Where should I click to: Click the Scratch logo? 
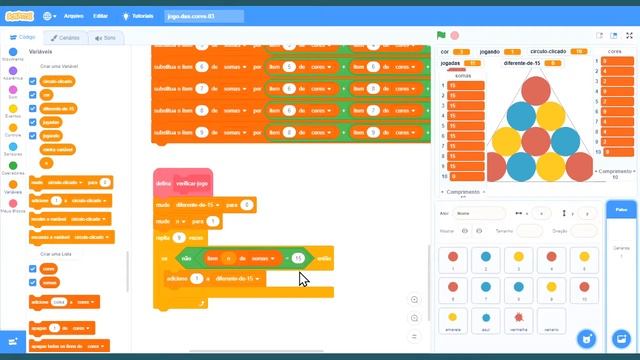pos(20,16)
